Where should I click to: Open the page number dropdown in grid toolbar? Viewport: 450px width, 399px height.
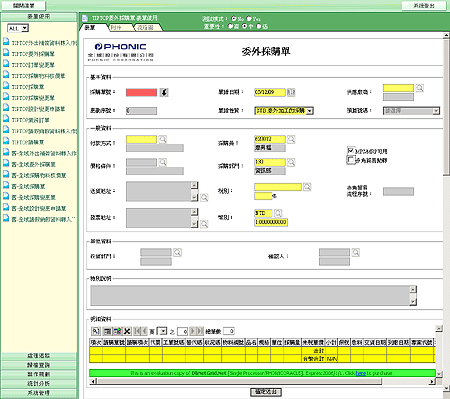162,331
